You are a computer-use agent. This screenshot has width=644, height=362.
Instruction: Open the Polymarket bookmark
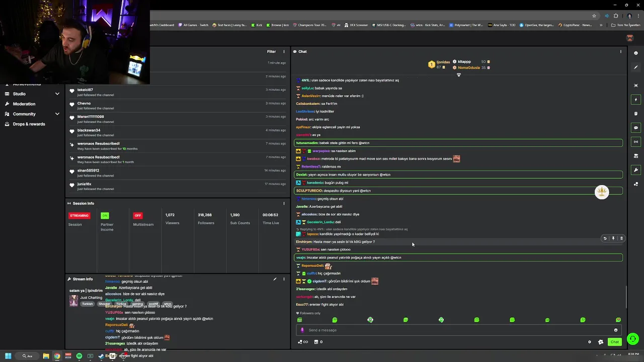point(466,25)
